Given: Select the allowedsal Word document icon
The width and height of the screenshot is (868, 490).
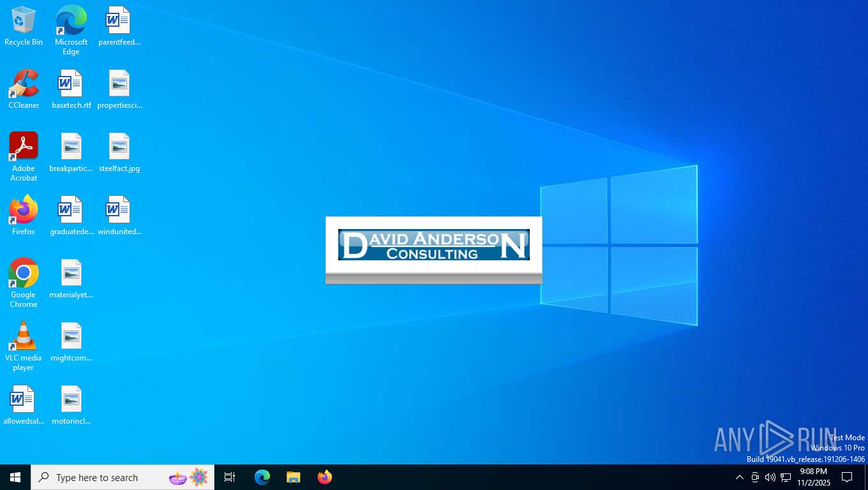Looking at the screenshot, I should click(x=24, y=405).
